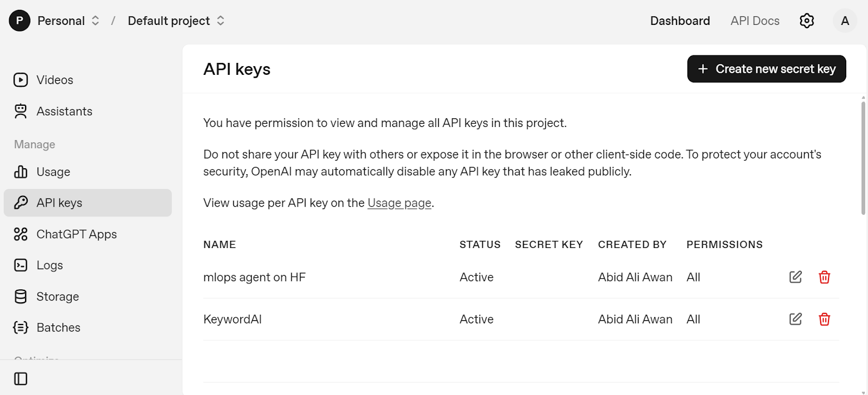
Task: Delete the KeywordAI API key
Action: click(x=824, y=319)
